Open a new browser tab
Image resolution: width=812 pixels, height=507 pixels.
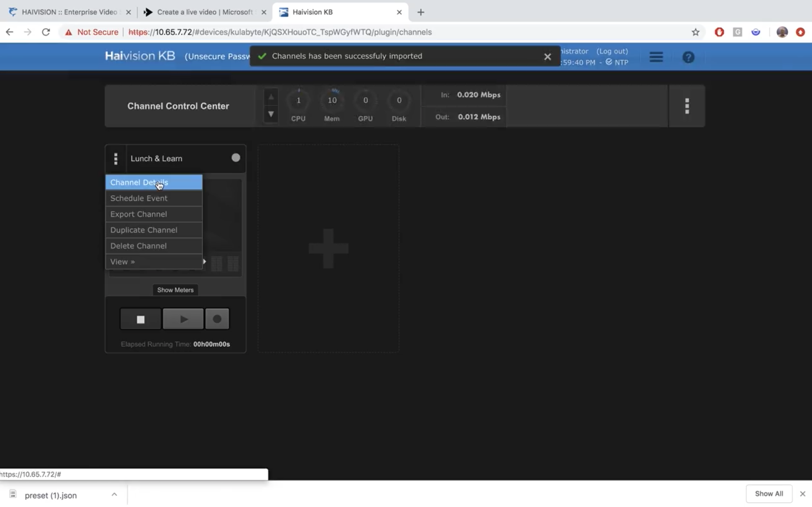pyautogui.click(x=421, y=13)
